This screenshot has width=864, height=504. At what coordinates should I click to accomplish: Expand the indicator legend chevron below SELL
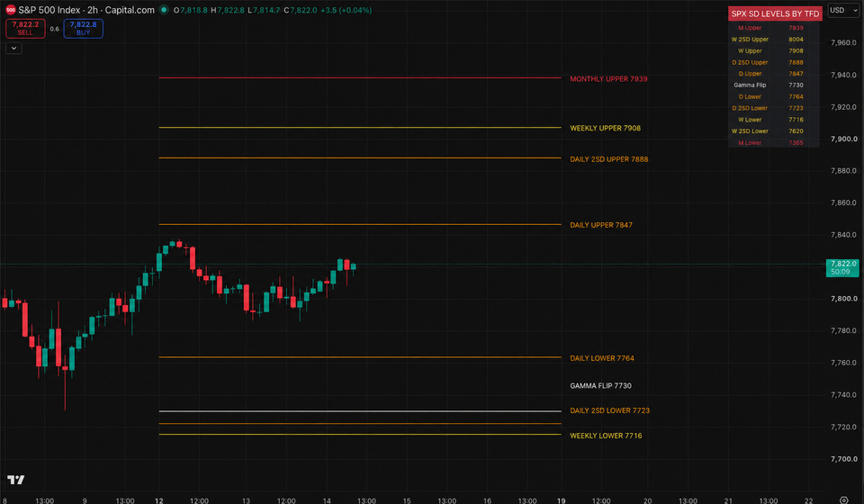(13, 49)
